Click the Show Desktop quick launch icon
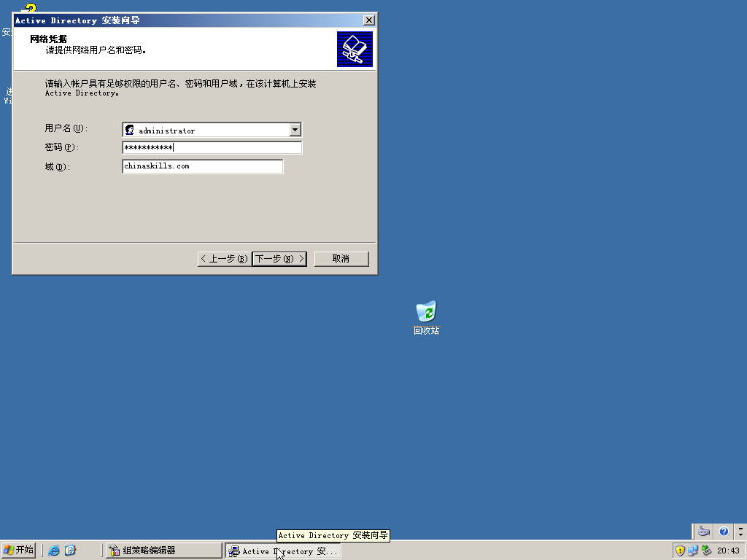The image size is (747, 560). [71, 551]
